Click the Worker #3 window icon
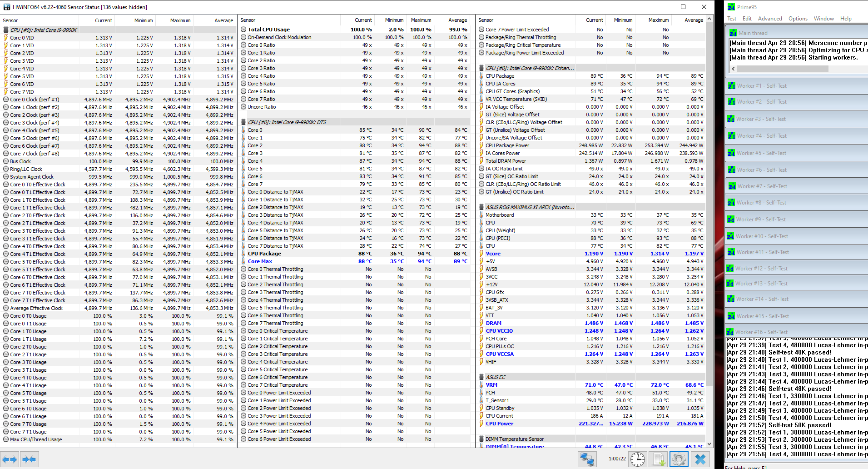The width and height of the screenshot is (868, 469). coord(731,119)
